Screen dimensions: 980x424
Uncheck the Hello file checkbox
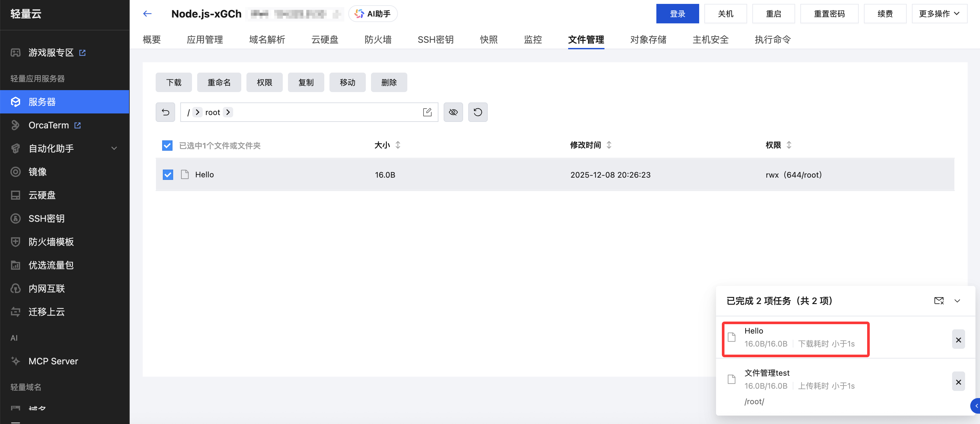pos(168,174)
